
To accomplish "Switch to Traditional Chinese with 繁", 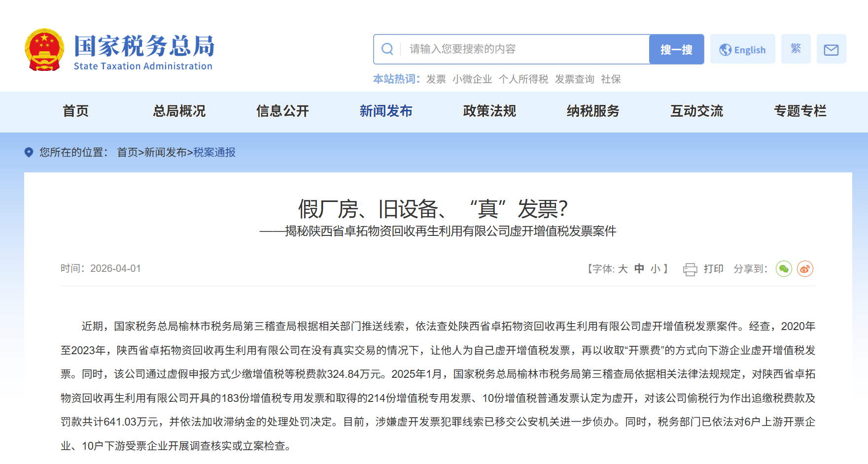I will (796, 49).
